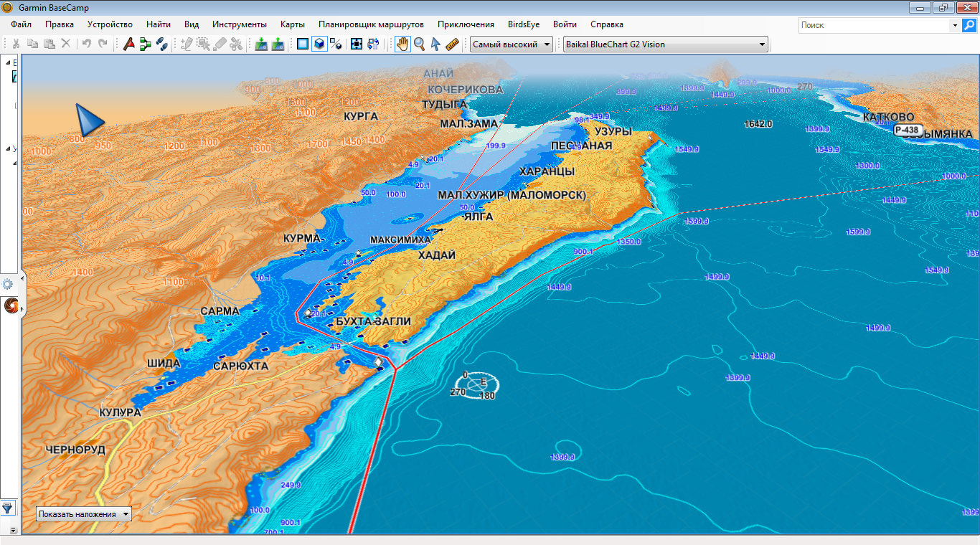Click the Delete X toolbar icon
This screenshot has height=545, width=980.
(x=66, y=44)
